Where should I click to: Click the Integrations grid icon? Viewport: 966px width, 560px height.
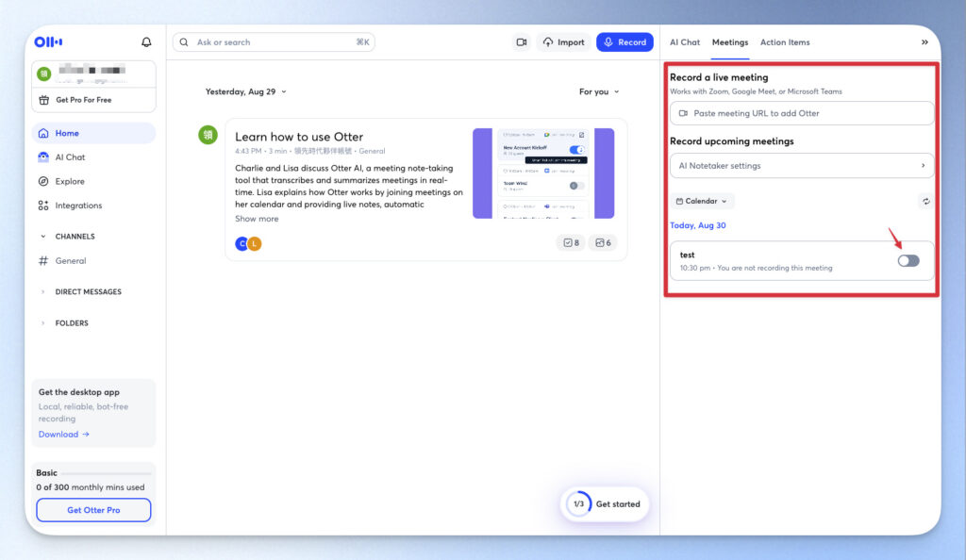[43, 206]
